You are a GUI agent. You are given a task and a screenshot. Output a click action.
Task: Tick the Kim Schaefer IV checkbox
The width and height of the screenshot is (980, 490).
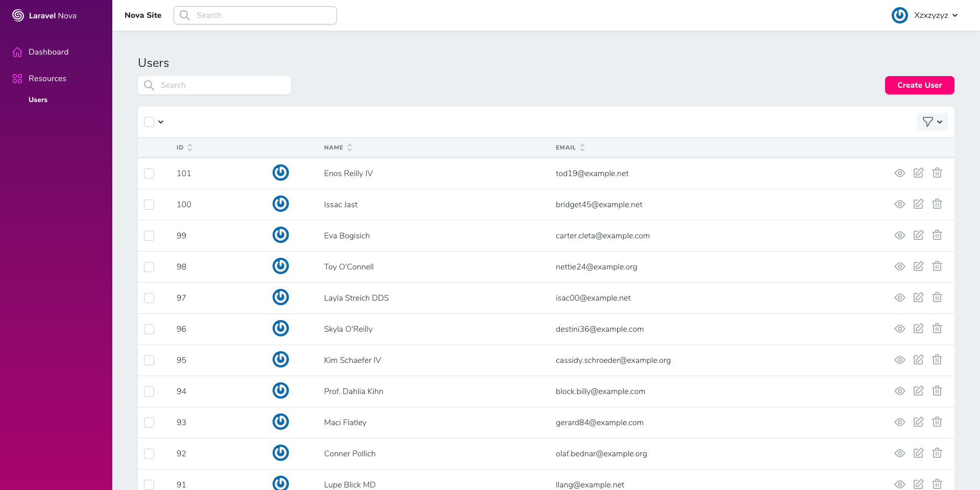(149, 360)
